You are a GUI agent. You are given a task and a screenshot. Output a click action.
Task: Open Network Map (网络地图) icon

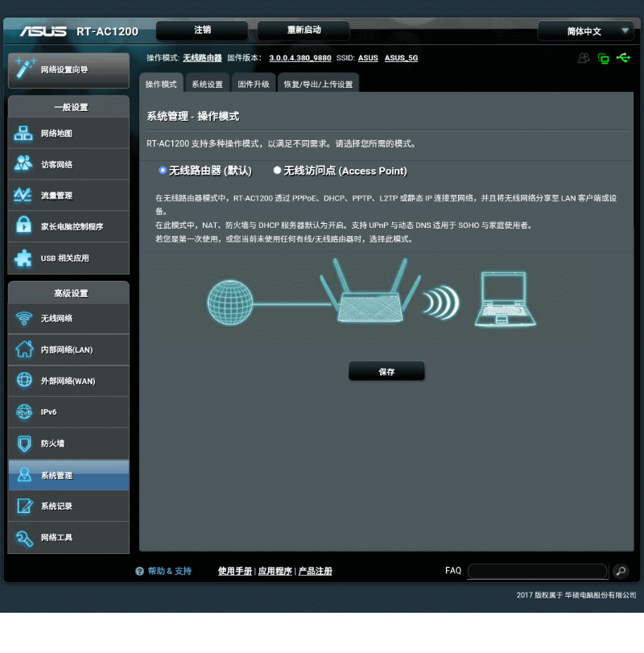[23, 134]
